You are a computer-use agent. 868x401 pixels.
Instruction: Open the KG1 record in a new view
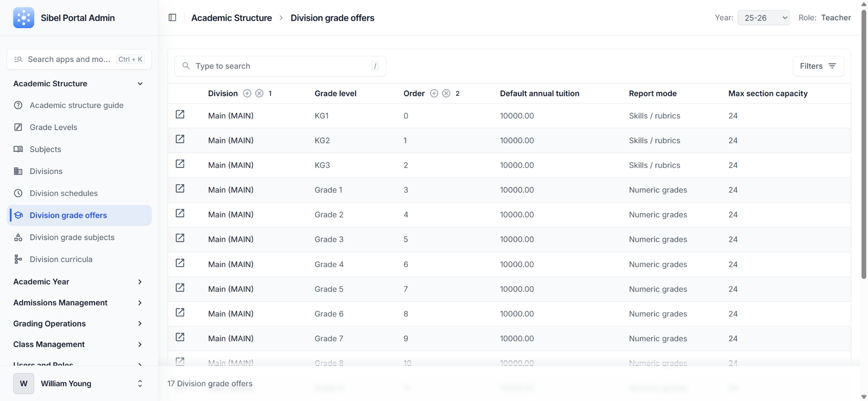[180, 114]
